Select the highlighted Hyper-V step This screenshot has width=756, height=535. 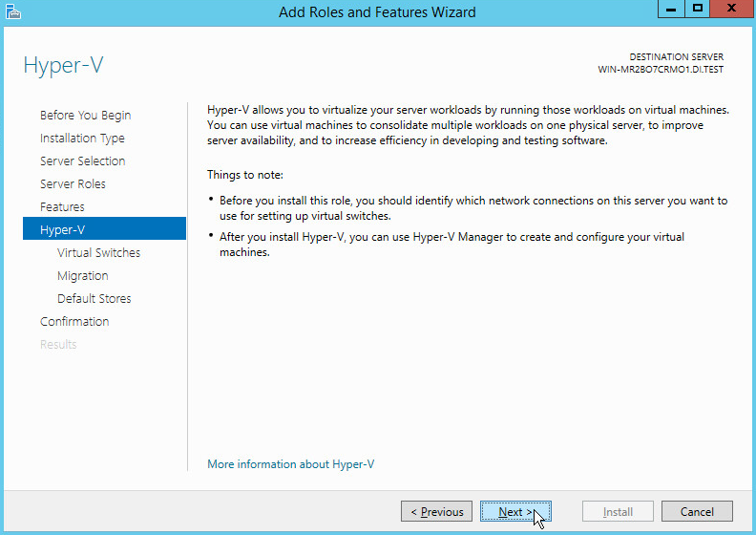tap(63, 230)
